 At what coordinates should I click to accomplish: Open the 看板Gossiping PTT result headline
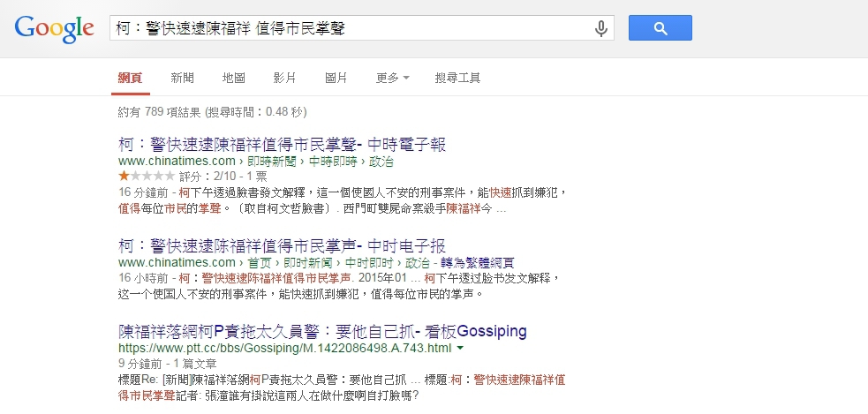tap(322, 332)
